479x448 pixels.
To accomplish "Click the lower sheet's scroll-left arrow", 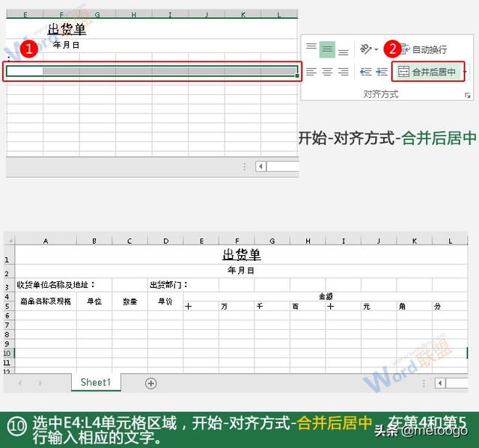I will click(440, 383).
